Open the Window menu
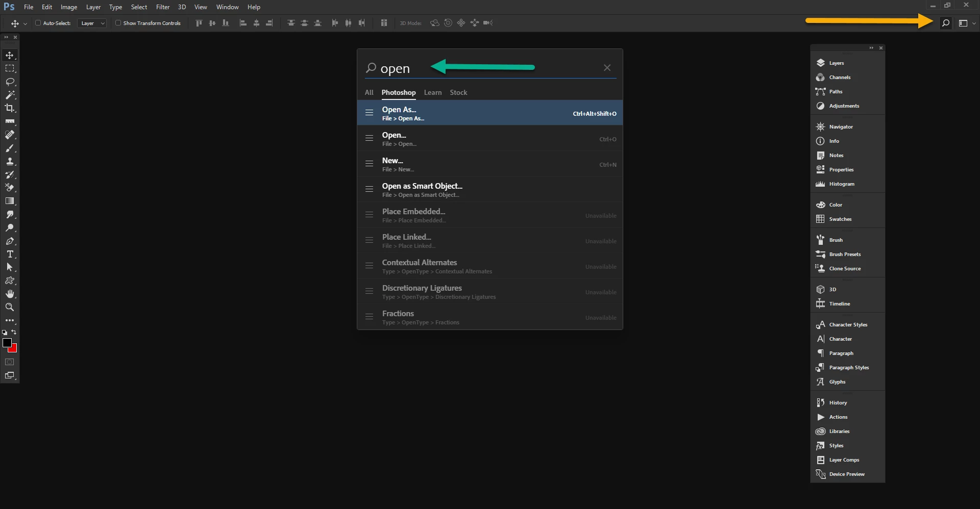 point(227,7)
